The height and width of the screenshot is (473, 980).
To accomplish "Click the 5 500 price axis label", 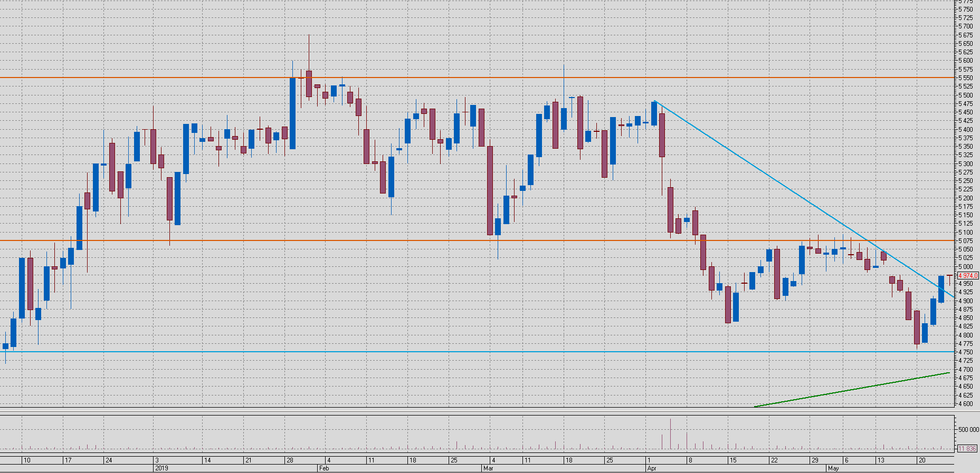I will pos(966,95).
